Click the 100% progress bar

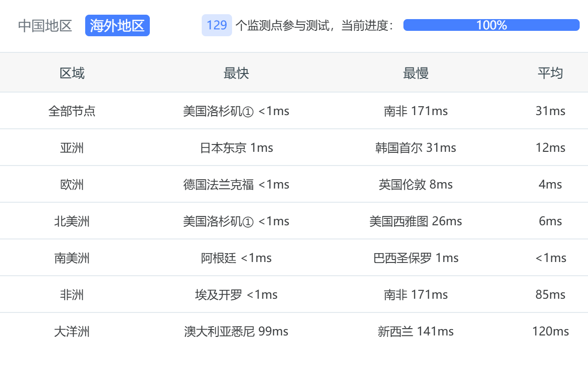(491, 25)
